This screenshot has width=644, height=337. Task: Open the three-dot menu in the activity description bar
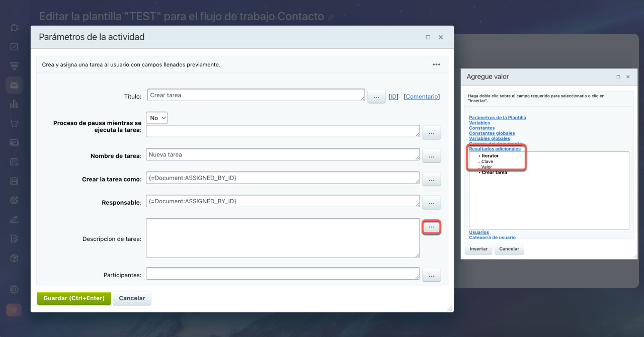(436, 64)
